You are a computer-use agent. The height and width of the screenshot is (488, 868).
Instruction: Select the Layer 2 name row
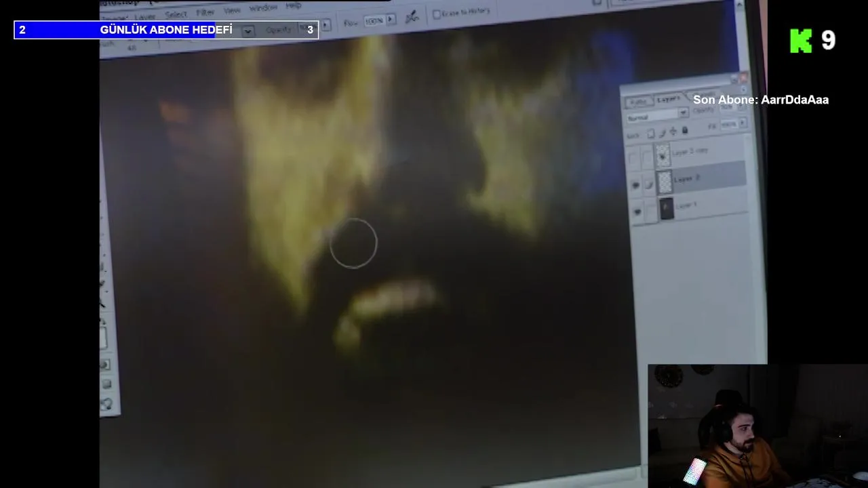pos(708,178)
